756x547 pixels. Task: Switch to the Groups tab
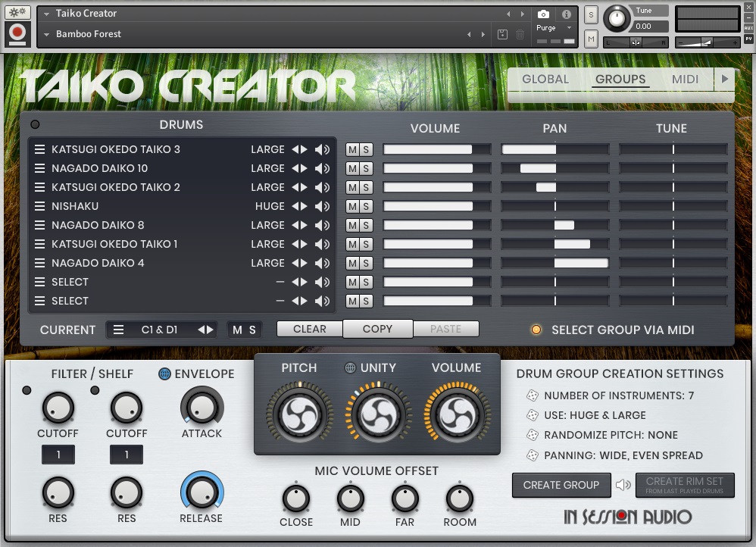click(620, 79)
